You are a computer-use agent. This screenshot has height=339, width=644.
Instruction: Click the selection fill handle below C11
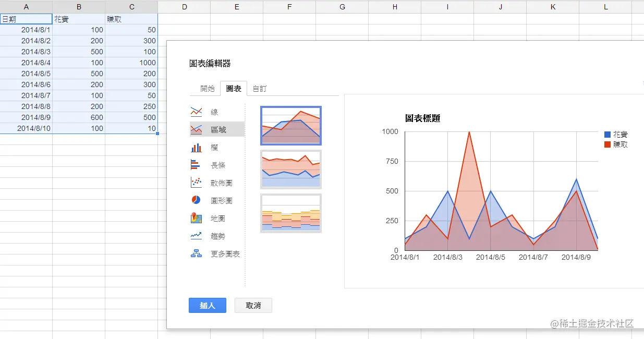157,134
